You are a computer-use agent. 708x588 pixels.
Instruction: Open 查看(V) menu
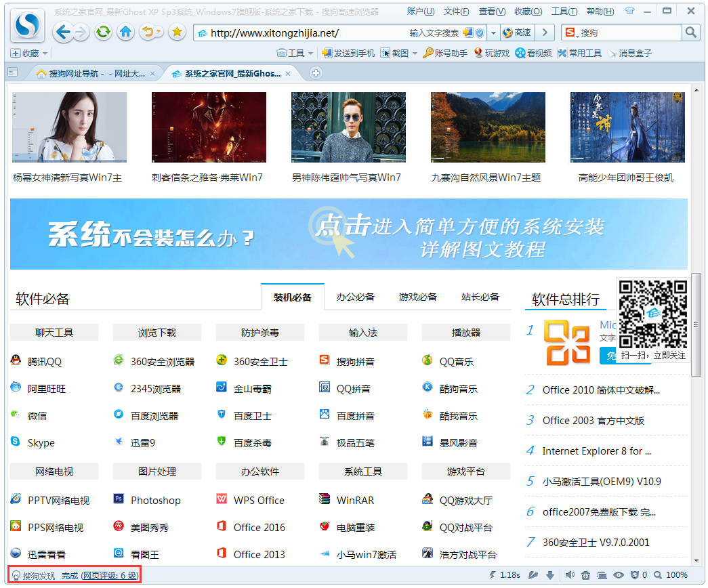pos(492,12)
